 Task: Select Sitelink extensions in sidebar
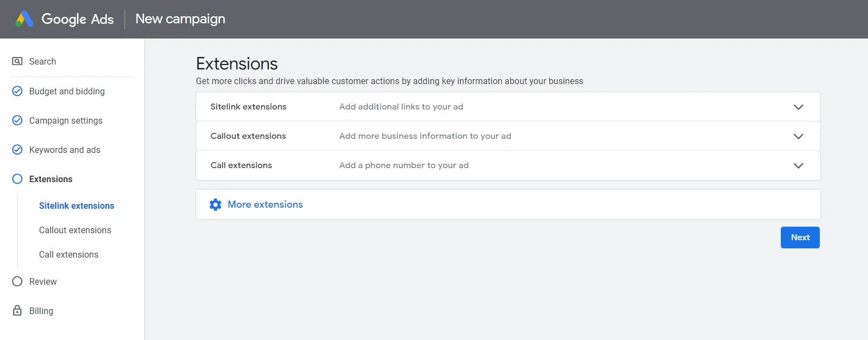pos(76,206)
